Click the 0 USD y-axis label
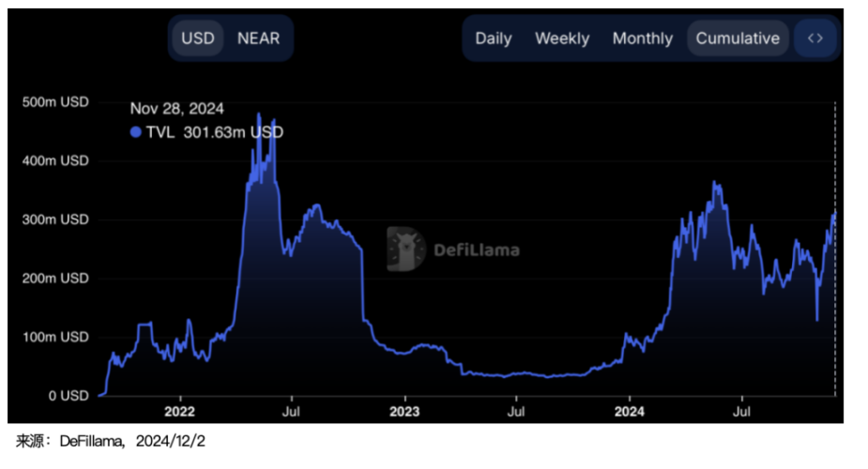Image resolution: width=868 pixels, height=469 pixels. coord(66,396)
